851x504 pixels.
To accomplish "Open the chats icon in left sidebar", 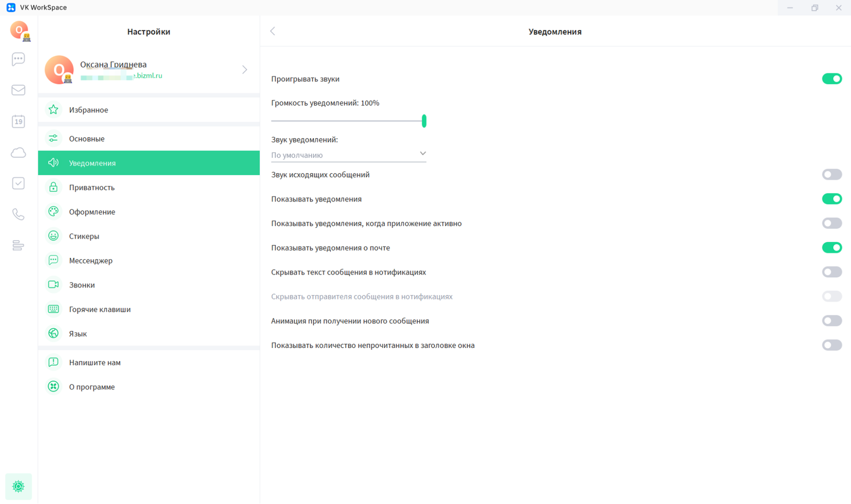I will pos(18,59).
